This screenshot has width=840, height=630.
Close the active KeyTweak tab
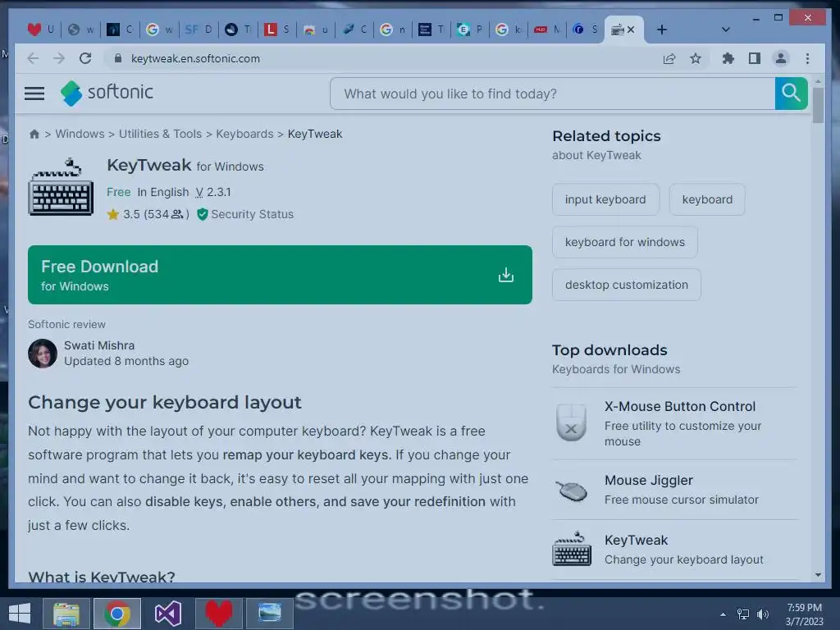[631, 30]
